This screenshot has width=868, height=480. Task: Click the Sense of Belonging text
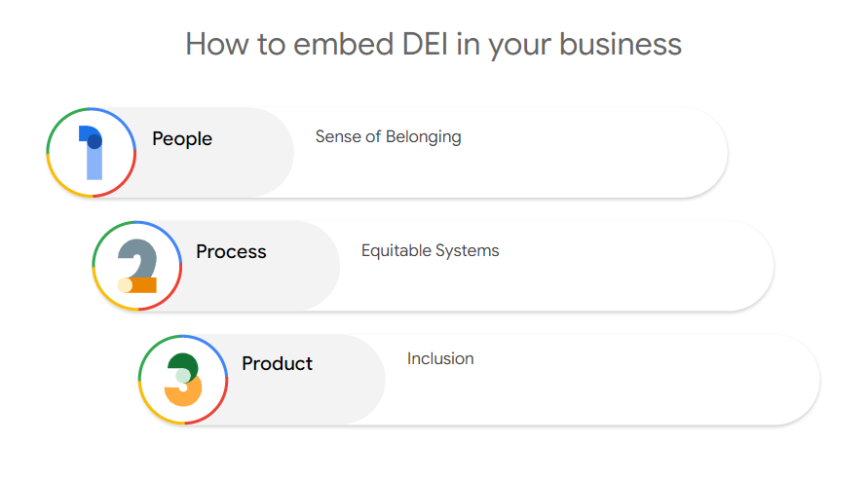[388, 137]
